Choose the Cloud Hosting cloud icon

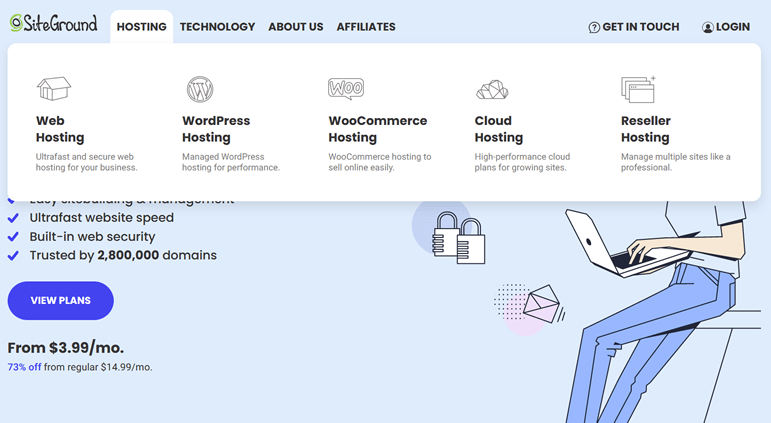pyautogui.click(x=492, y=90)
